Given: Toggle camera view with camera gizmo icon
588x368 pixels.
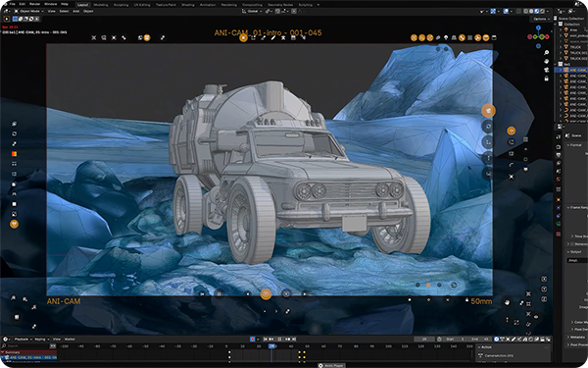Looking at the screenshot, I should (x=547, y=70).
